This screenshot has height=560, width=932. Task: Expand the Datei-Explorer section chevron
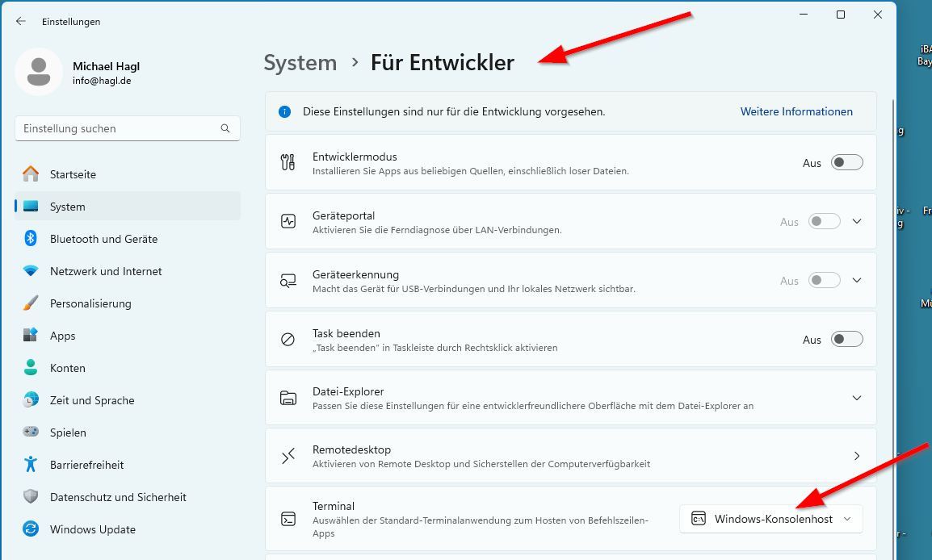[x=857, y=398]
